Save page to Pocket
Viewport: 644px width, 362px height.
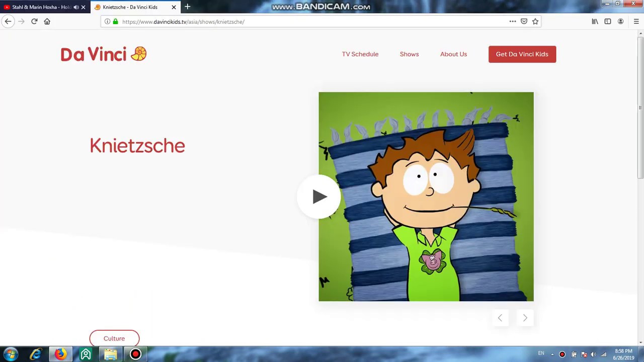[x=524, y=22]
